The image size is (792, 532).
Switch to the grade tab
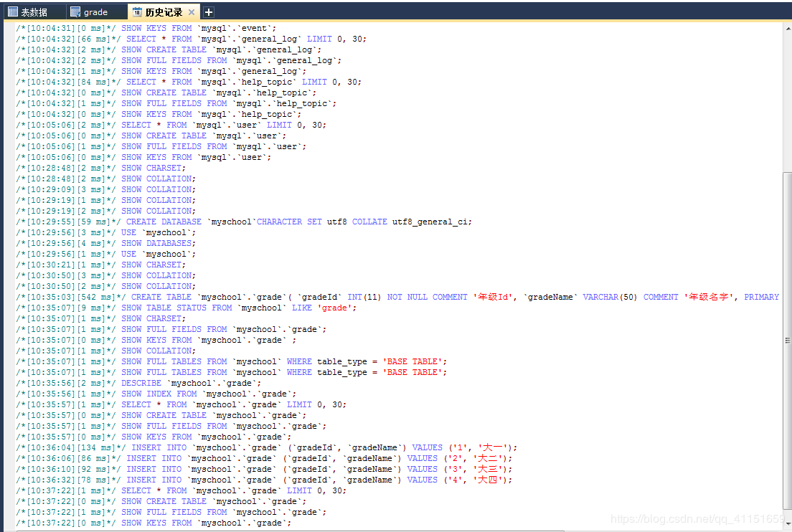tap(96, 11)
